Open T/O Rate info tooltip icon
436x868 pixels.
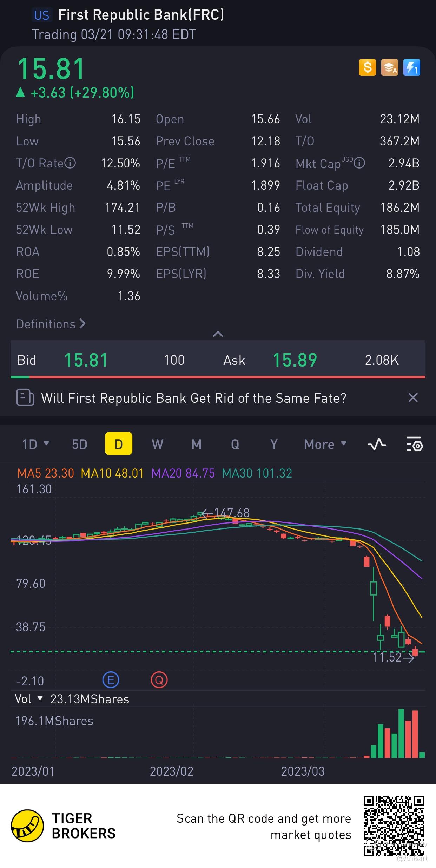[x=70, y=163]
